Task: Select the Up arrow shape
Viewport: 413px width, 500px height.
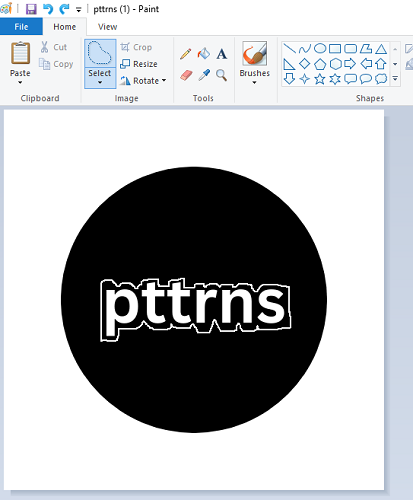Action: (381, 64)
